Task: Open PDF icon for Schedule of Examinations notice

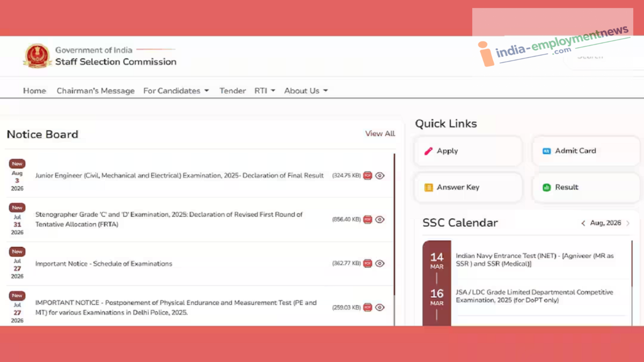Action: 368,263
